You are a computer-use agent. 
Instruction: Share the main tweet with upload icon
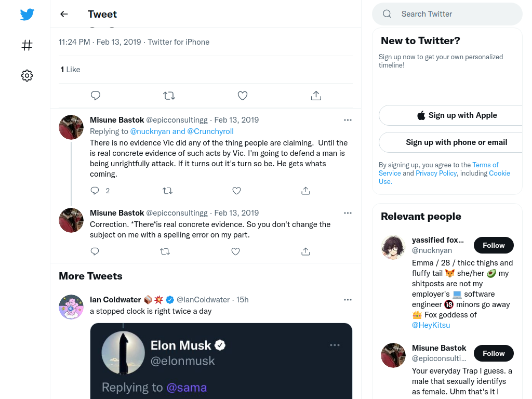pos(316,96)
